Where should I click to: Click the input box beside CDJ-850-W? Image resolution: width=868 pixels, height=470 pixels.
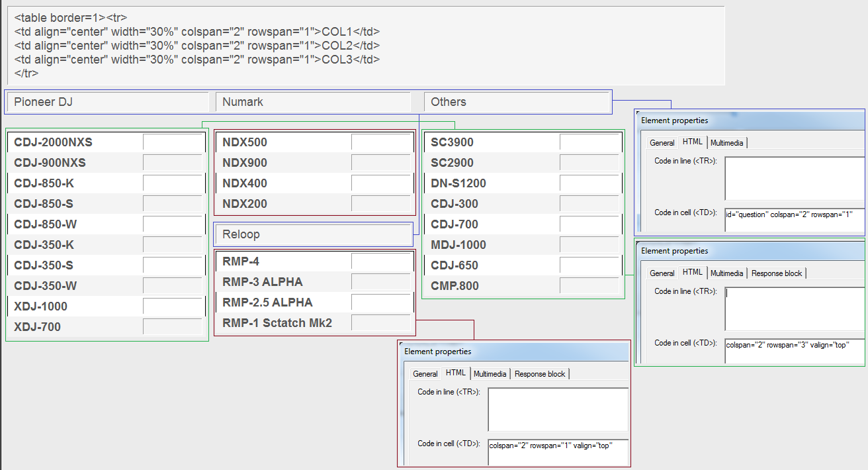[173, 224]
